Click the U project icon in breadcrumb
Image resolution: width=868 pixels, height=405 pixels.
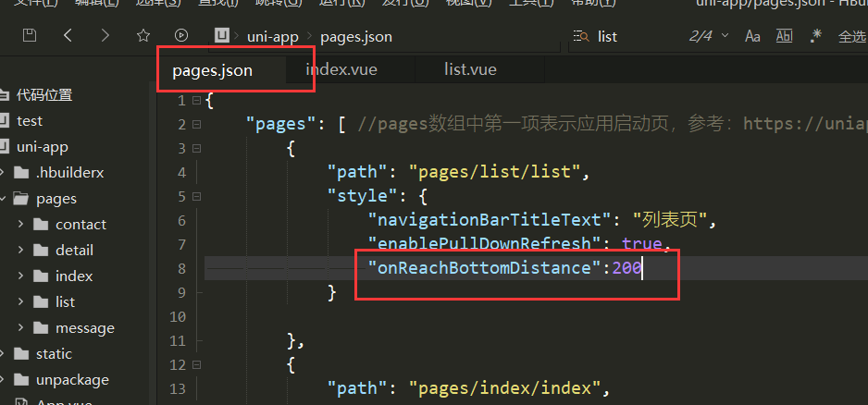coord(222,36)
